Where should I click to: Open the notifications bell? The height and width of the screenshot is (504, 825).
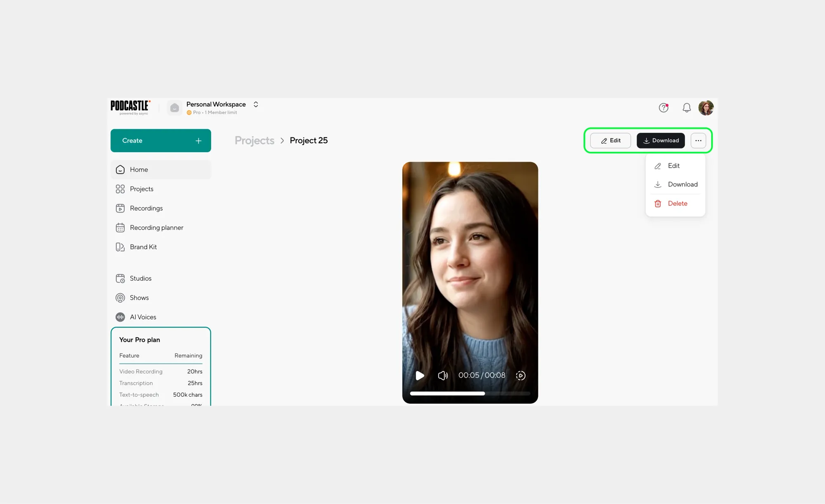686,108
